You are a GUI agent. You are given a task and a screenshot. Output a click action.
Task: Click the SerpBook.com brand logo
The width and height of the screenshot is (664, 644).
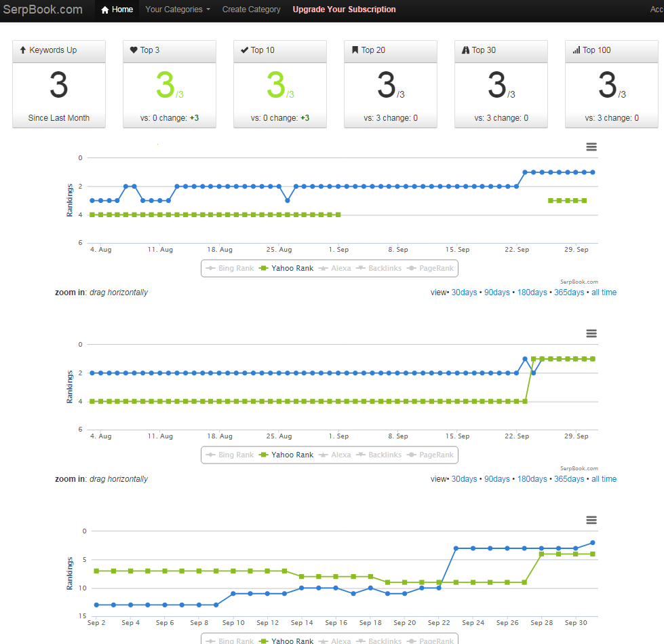coord(43,10)
